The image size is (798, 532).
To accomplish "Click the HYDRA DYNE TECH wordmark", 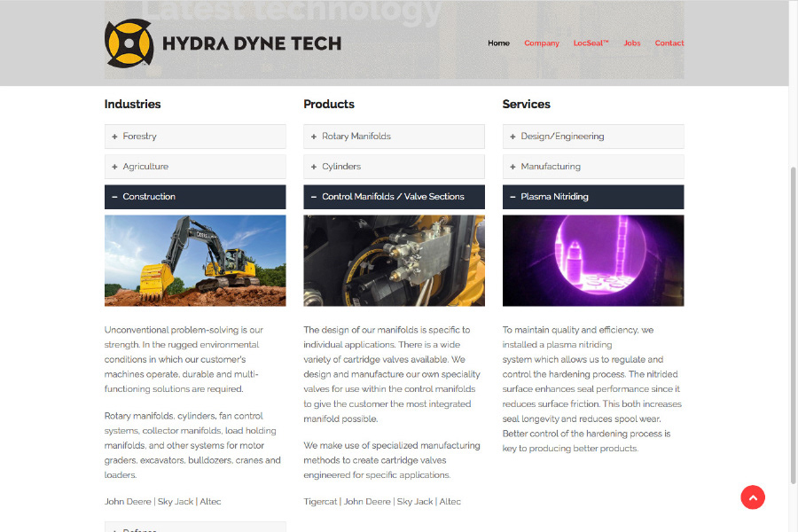I will [x=252, y=43].
